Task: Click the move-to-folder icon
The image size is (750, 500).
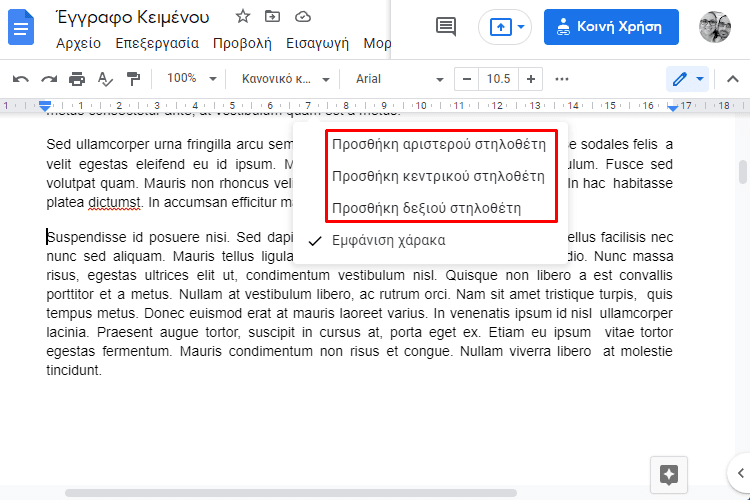Action: click(272, 17)
